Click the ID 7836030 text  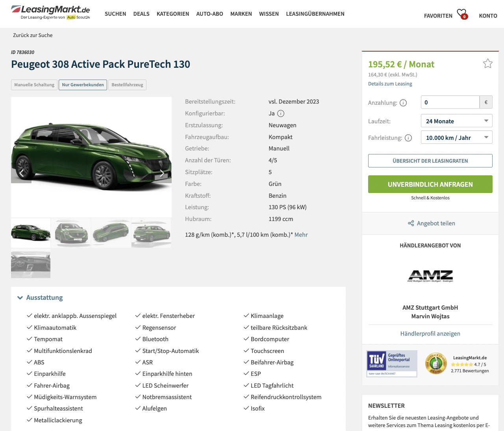[x=22, y=52]
